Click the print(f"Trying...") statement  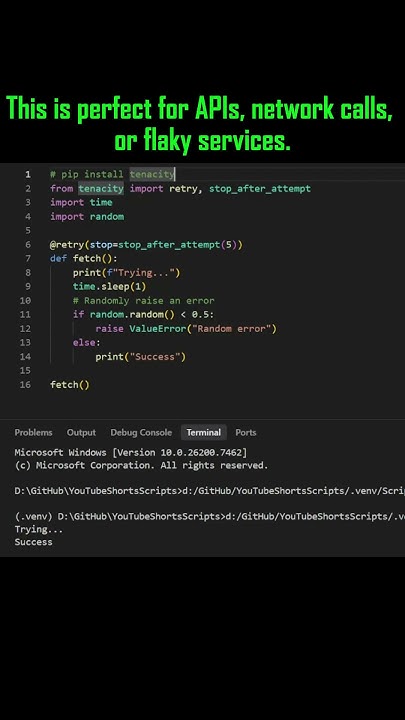coord(127,273)
